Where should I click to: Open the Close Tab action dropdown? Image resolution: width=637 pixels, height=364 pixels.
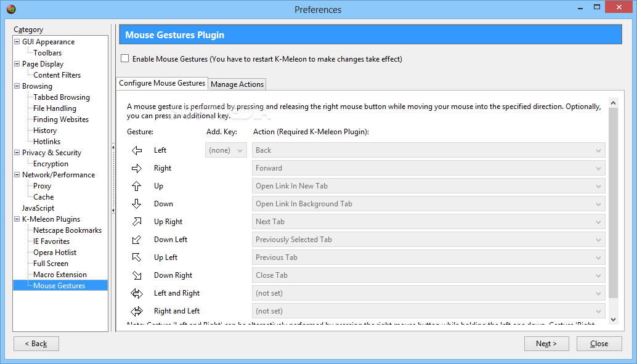pyautogui.click(x=429, y=275)
